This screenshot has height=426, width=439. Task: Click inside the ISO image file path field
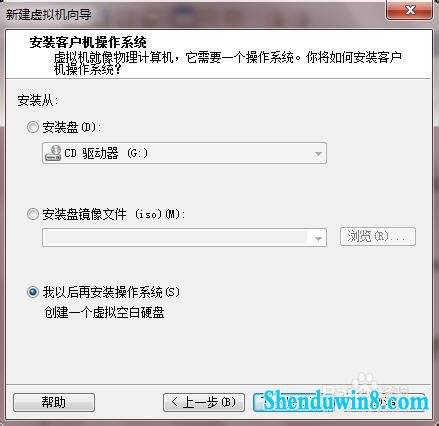tap(184, 238)
